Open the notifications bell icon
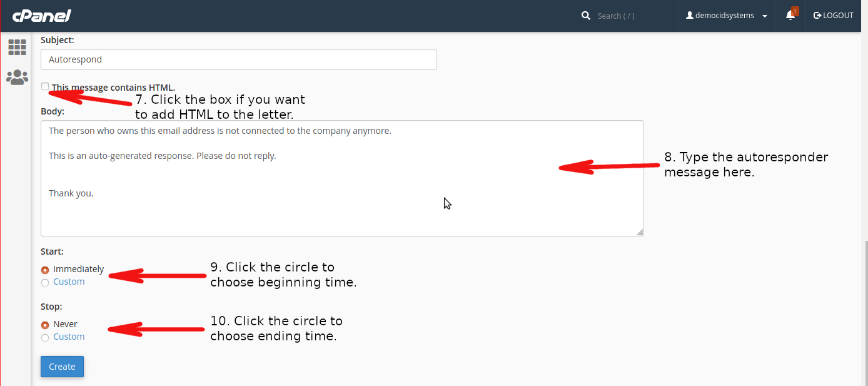The height and width of the screenshot is (386, 868). click(790, 16)
